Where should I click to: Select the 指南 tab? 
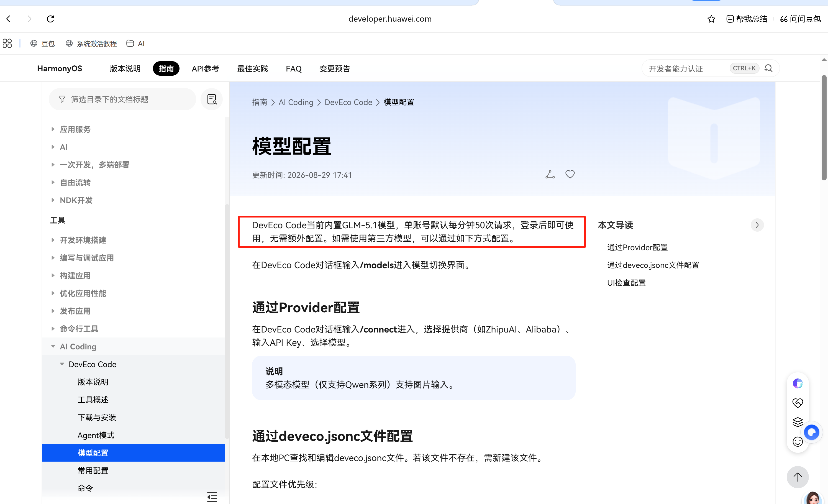coord(166,68)
